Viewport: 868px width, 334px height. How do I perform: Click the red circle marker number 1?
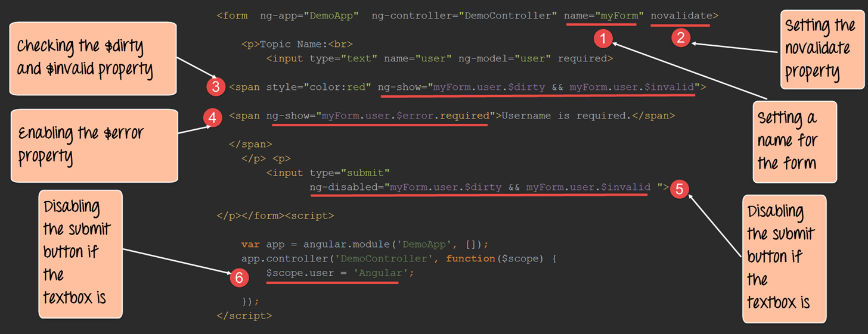pyautogui.click(x=603, y=39)
